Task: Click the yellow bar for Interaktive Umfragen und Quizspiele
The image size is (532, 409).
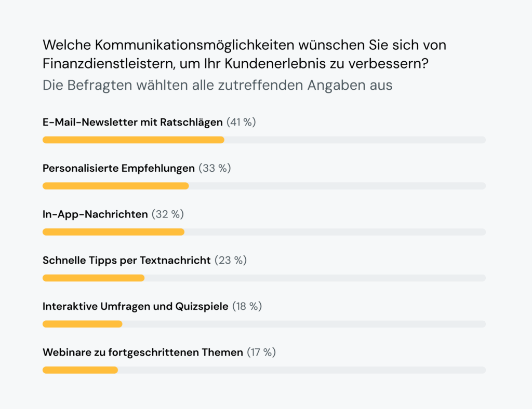Action: [82, 324]
